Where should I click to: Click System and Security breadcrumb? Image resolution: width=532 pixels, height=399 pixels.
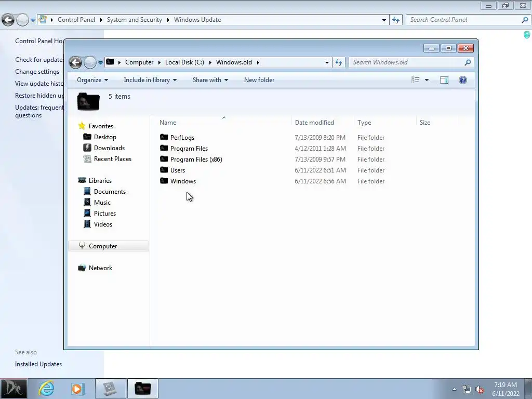point(135,20)
